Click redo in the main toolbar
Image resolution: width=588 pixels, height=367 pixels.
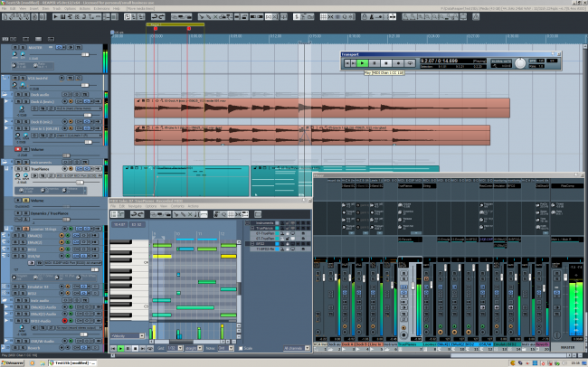162,17
